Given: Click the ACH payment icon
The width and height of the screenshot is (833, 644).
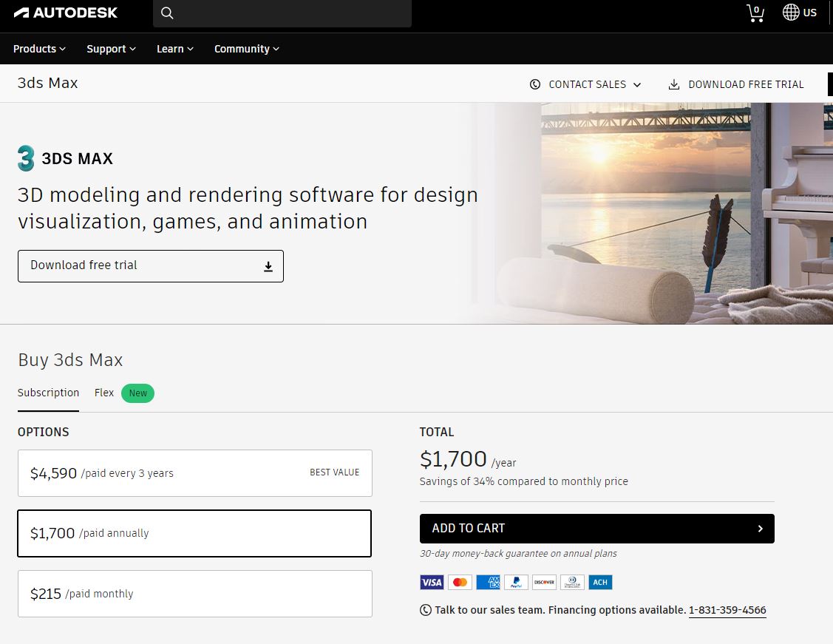Looking at the screenshot, I should click(600, 583).
